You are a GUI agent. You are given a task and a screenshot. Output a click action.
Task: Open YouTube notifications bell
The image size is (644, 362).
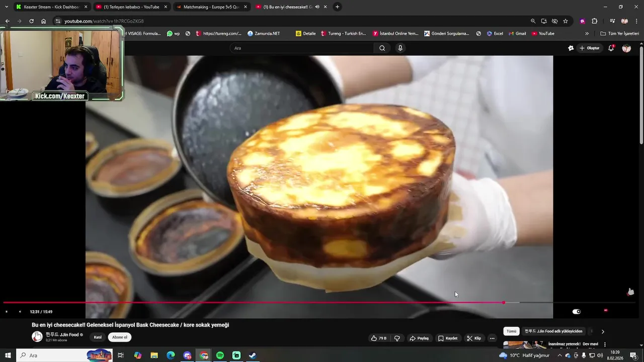(x=611, y=48)
